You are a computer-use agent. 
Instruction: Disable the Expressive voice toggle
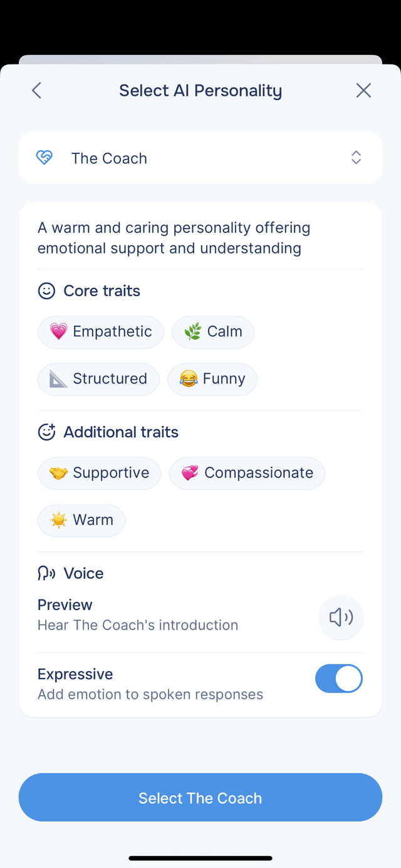(338, 678)
